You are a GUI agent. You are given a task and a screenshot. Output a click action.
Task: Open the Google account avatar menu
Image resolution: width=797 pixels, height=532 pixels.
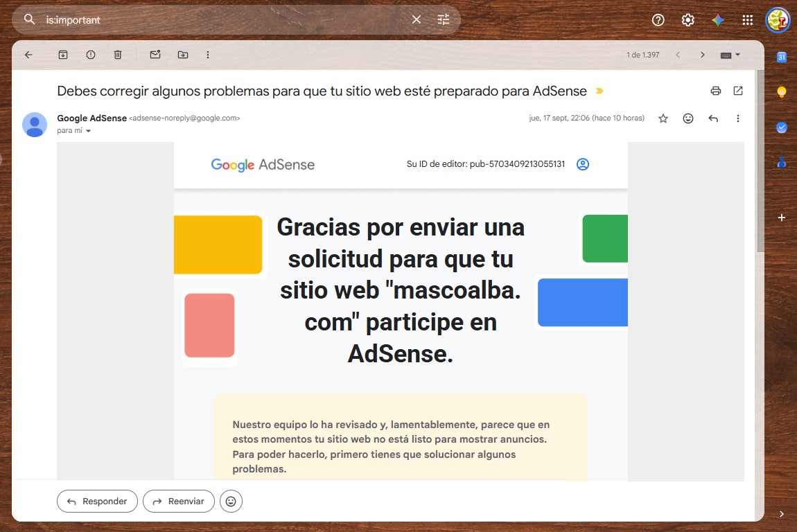778,20
